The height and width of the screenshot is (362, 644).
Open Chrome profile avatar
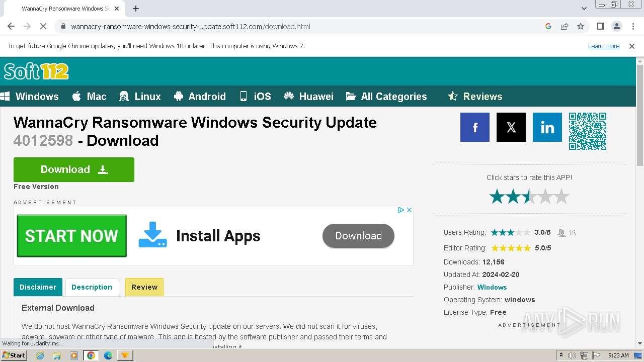[x=616, y=26]
